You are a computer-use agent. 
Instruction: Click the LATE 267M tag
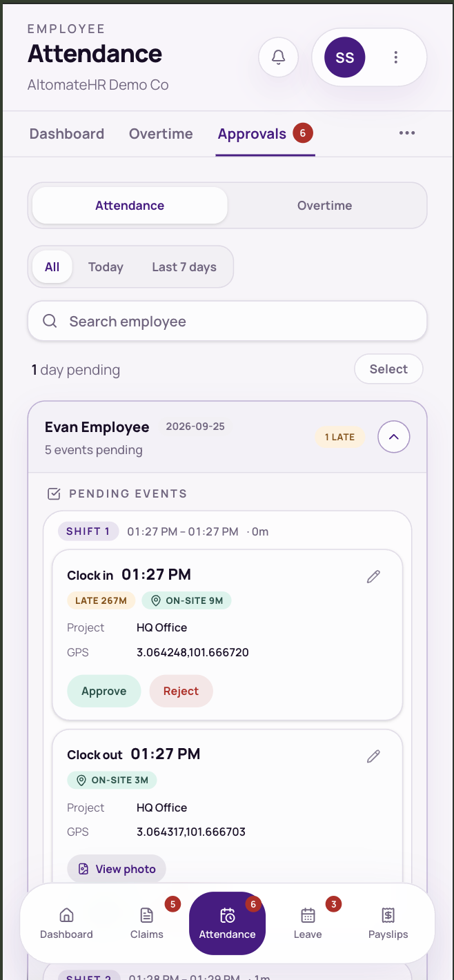point(101,600)
